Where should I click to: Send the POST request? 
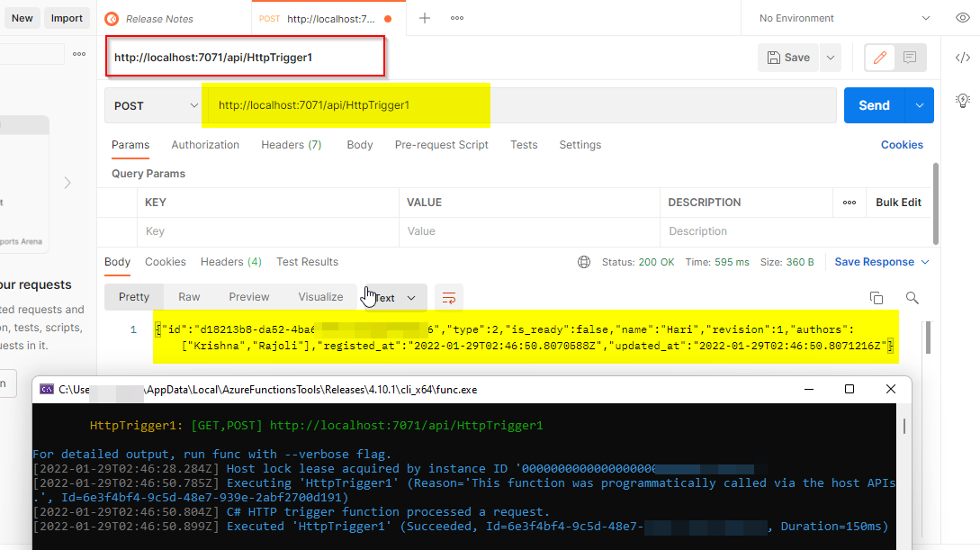click(x=875, y=105)
